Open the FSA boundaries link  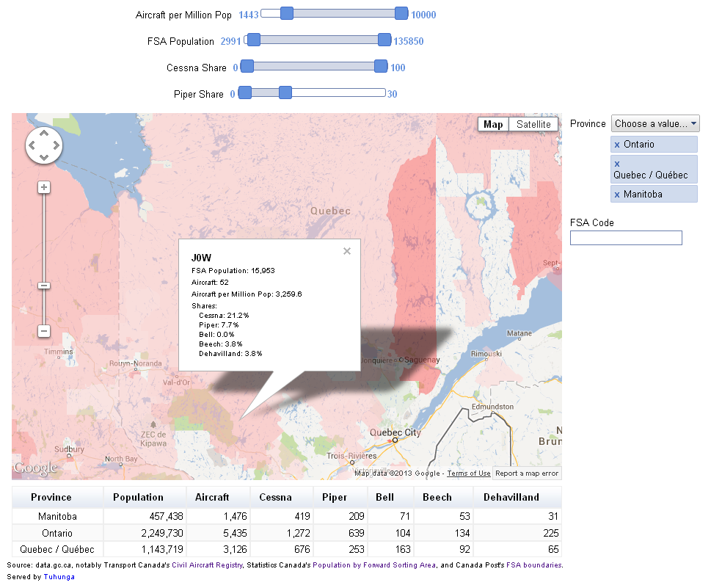(x=533, y=565)
